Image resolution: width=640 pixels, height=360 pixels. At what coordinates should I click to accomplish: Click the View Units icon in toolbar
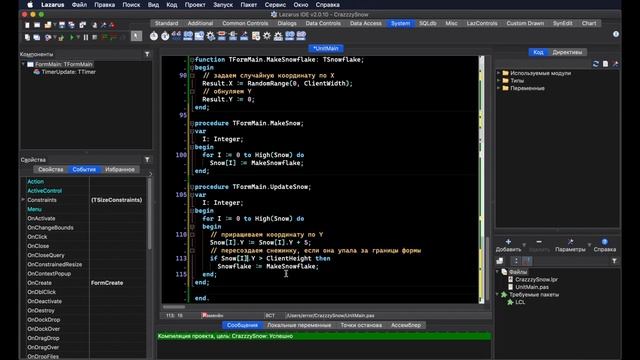tap(27, 37)
